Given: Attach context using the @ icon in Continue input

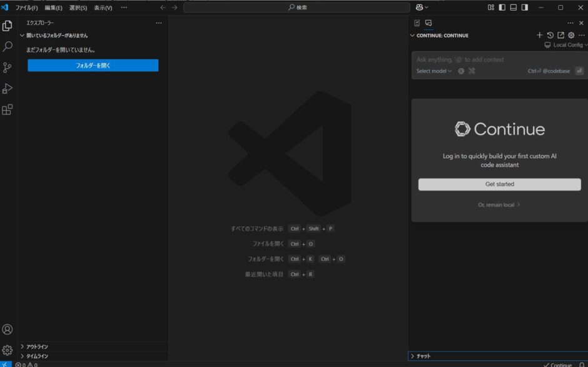Looking at the screenshot, I should [460, 71].
